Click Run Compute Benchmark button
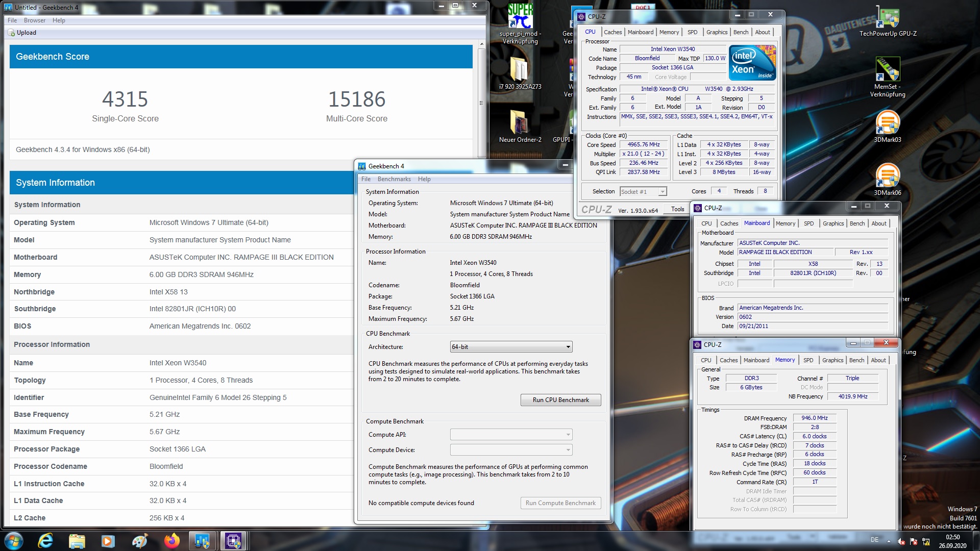980x551 pixels. (560, 503)
